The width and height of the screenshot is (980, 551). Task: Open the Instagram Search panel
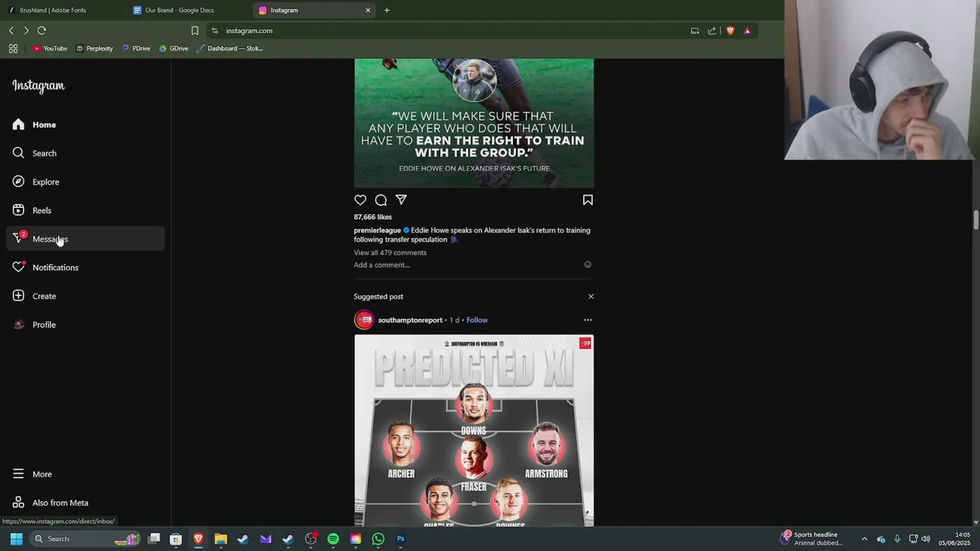[86, 153]
